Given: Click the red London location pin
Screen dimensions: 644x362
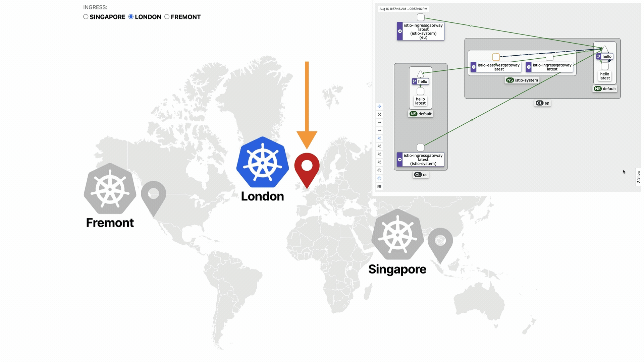Looking at the screenshot, I should 307,170.
